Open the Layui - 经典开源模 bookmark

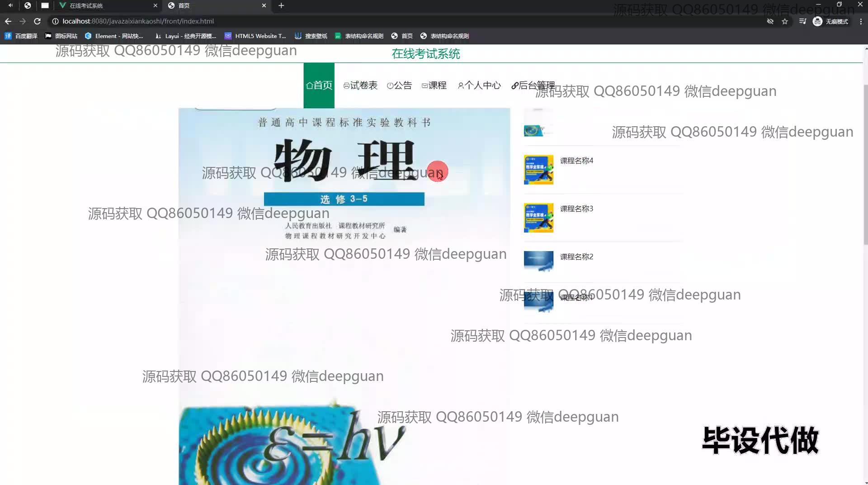pyautogui.click(x=186, y=36)
